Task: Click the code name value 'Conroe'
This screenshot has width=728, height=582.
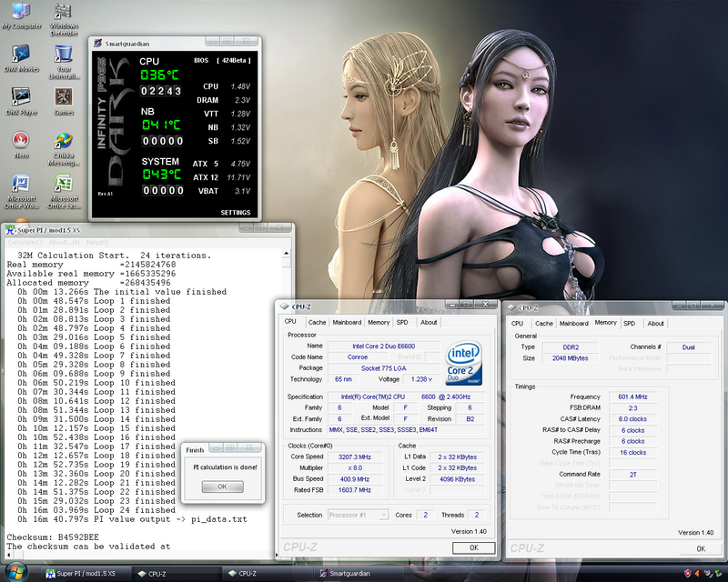Action: click(358, 356)
